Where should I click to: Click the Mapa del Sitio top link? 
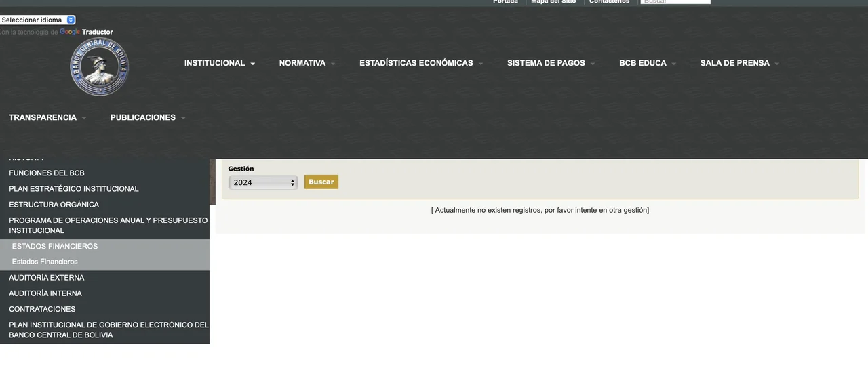click(x=553, y=2)
